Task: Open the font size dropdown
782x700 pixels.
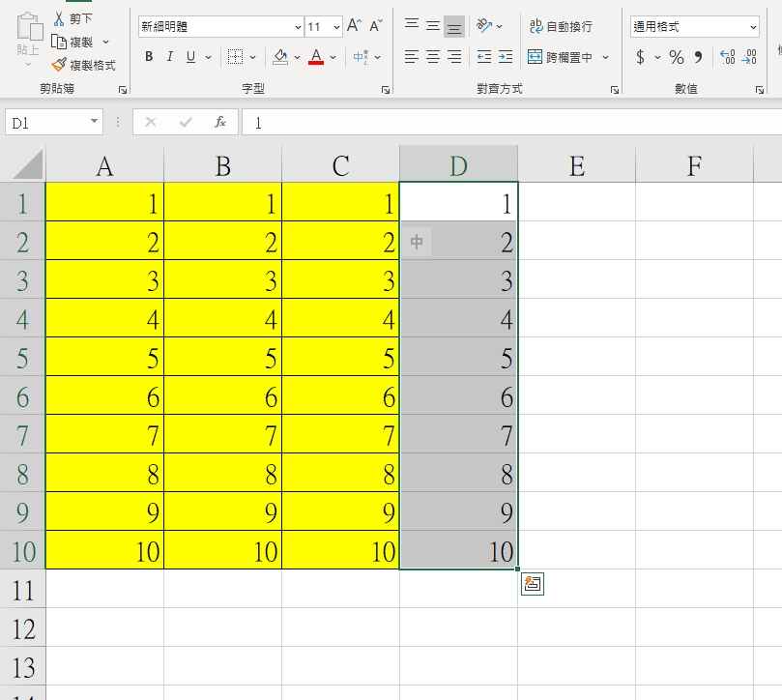Action: pyautogui.click(x=336, y=27)
